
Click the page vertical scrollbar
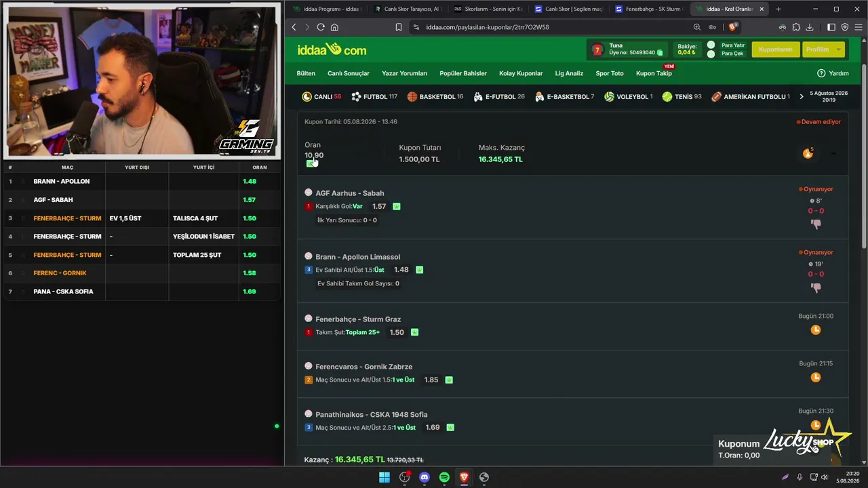pos(865,156)
